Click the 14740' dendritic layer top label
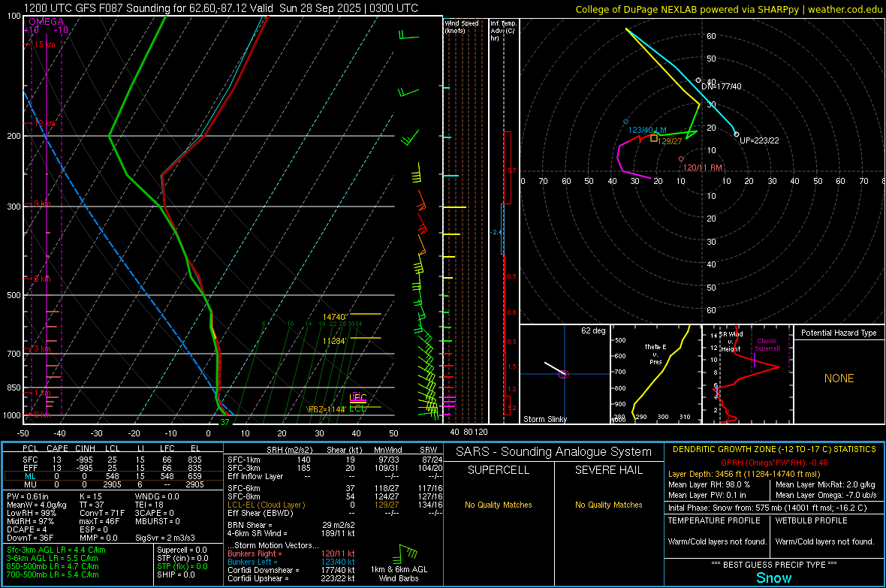886x588 pixels. (x=335, y=317)
